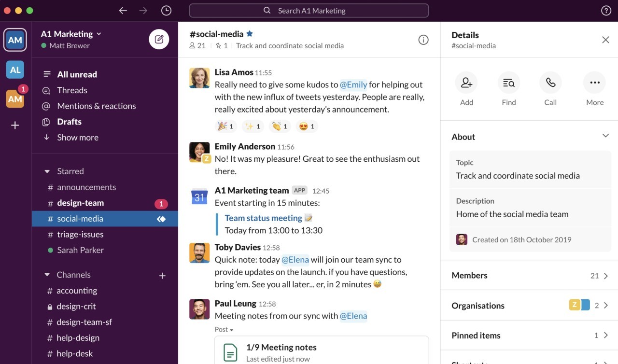Open the Find option in Details
Image resolution: width=618 pixels, height=364 pixels.
508,83
